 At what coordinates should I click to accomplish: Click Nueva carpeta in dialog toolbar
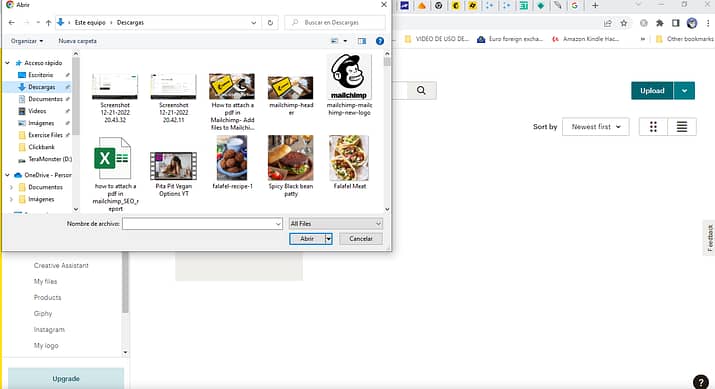click(78, 41)
